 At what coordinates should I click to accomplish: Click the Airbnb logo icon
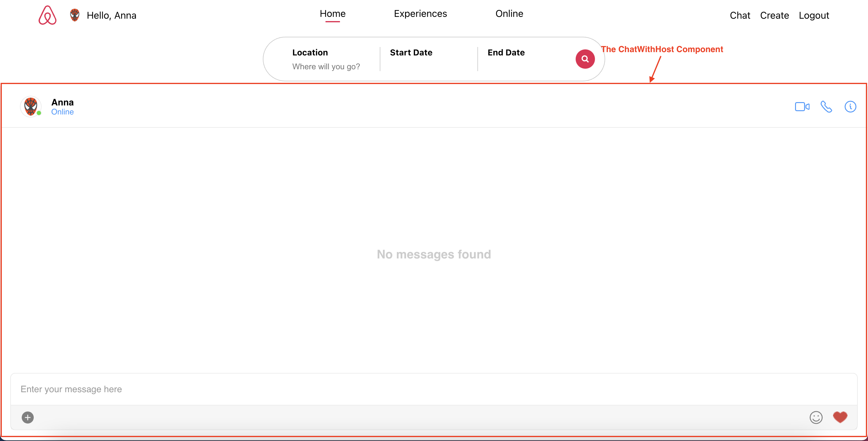pos(47,15)
